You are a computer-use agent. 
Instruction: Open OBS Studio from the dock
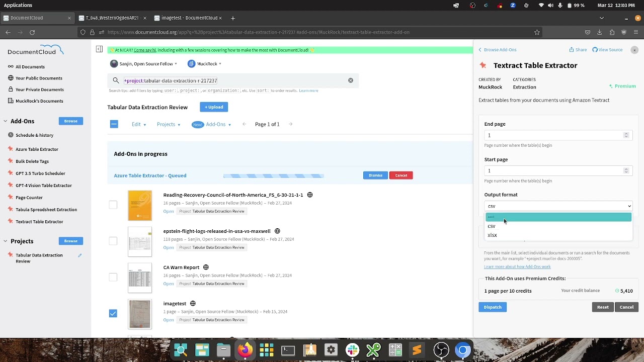(x=441, y=350)
